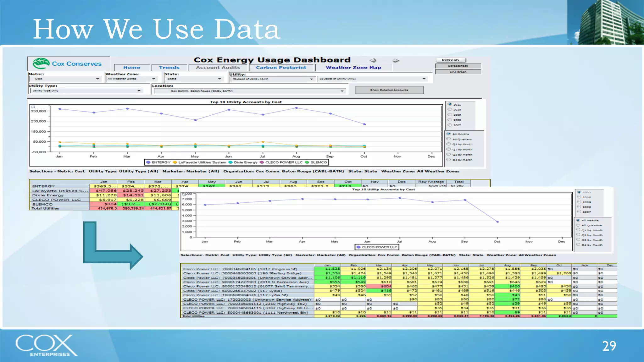Image resolution: width=644 pixels, height=362 pixels.
Task: Open the Weather Zone dropdown
Action: (x=132, y=79)
